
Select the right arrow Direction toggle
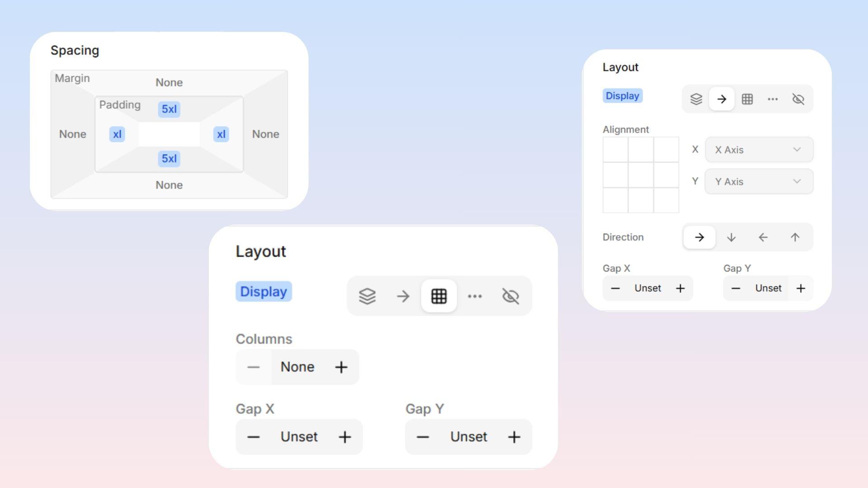coord(699,237)
